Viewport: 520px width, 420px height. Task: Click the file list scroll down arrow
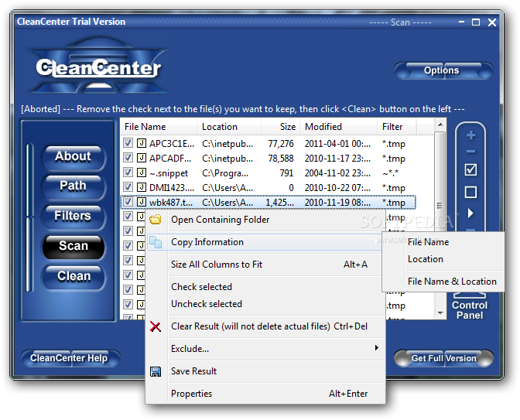440,312
